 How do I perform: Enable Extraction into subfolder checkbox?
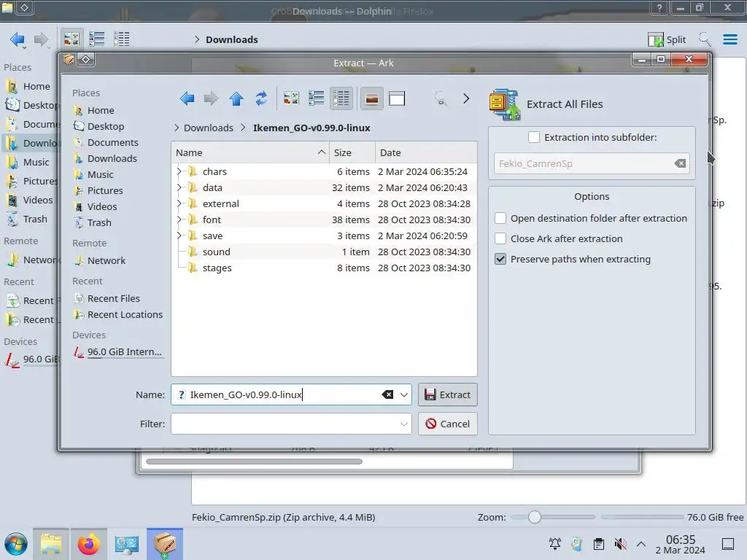click(x=533, y=137)
